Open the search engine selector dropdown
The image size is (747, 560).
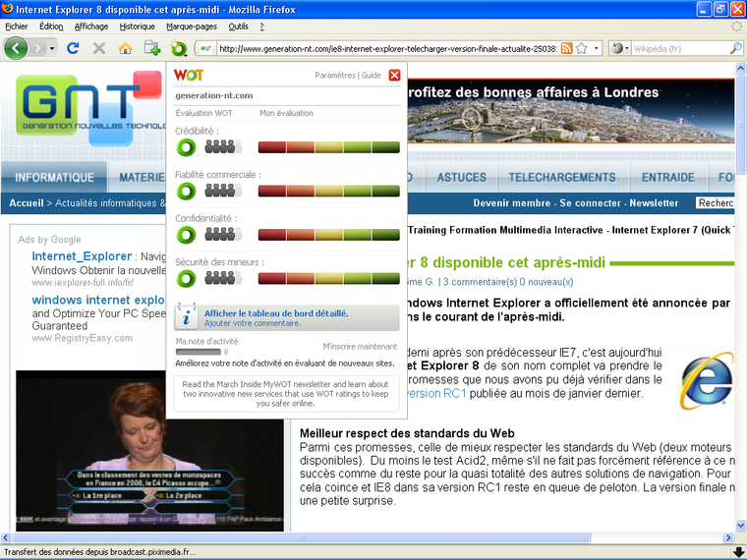click(x=620, y=48)
